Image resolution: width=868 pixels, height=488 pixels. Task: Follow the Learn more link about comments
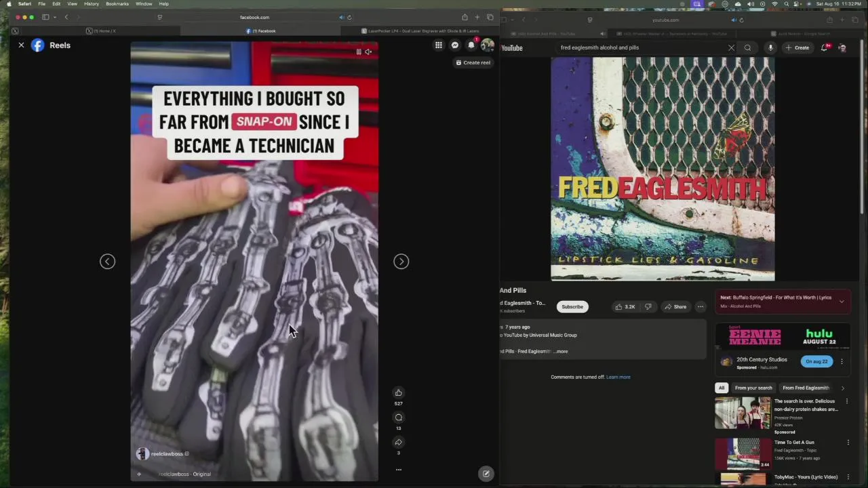pyautogui.click(x=618, y=377)
